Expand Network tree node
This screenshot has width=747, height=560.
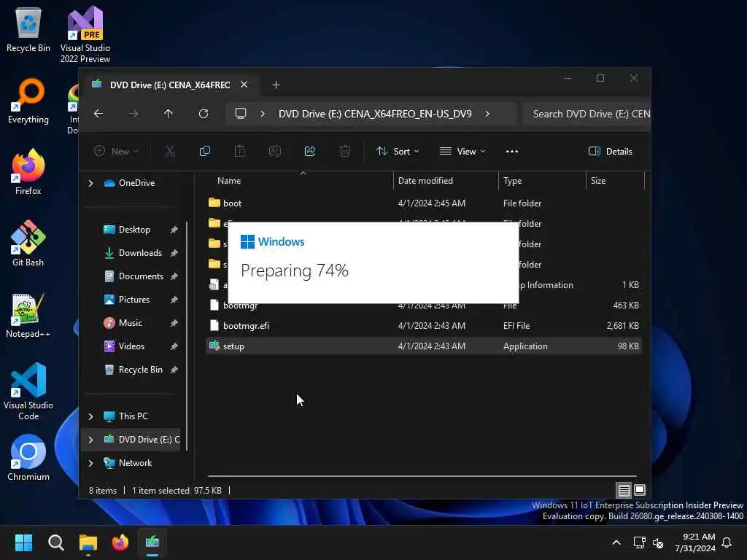[90, 463]
